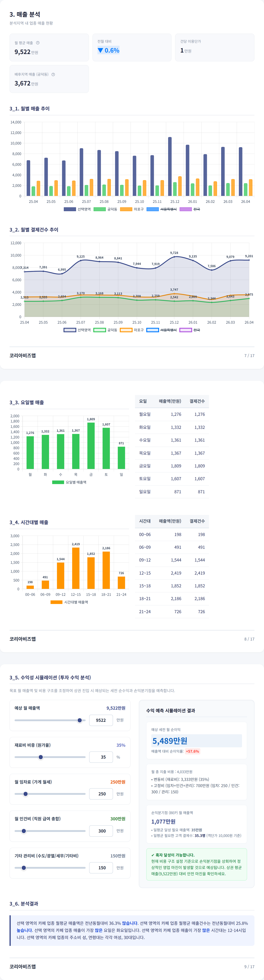Focus the 월 인건비 input showing 300

coord(101,831)
